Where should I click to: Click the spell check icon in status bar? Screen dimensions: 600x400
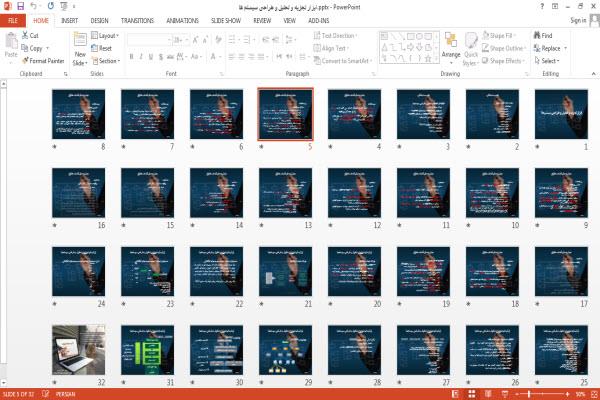(46, 393)
